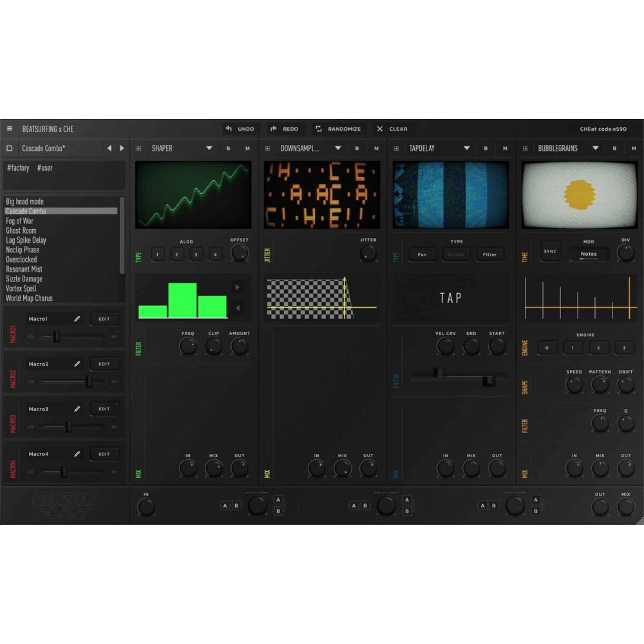The width and height of the screenshot is (644, 644).
Task: Open the TAPDELAY effect selector dropdown
Action: (466, 148)
